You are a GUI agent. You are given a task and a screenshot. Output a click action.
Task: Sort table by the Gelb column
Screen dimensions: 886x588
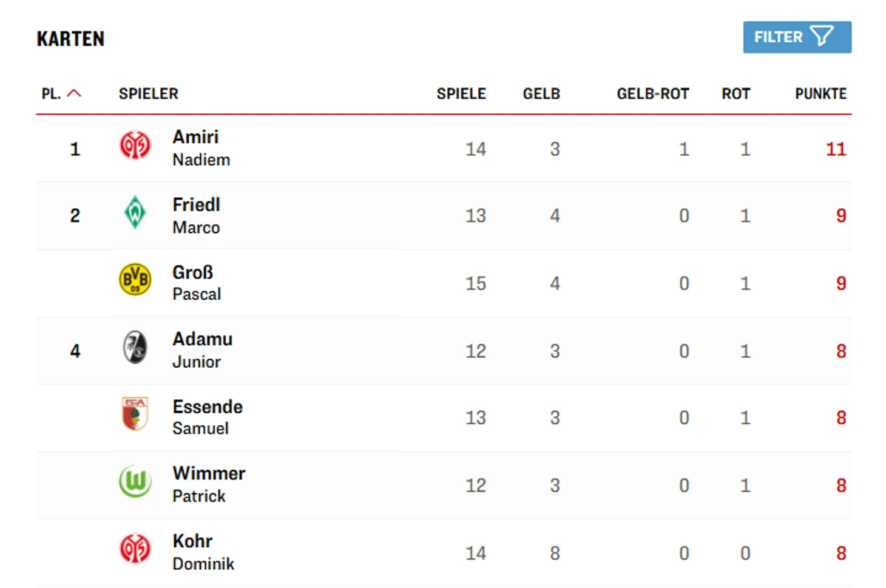pyautogui.click(x=541, y=94)
